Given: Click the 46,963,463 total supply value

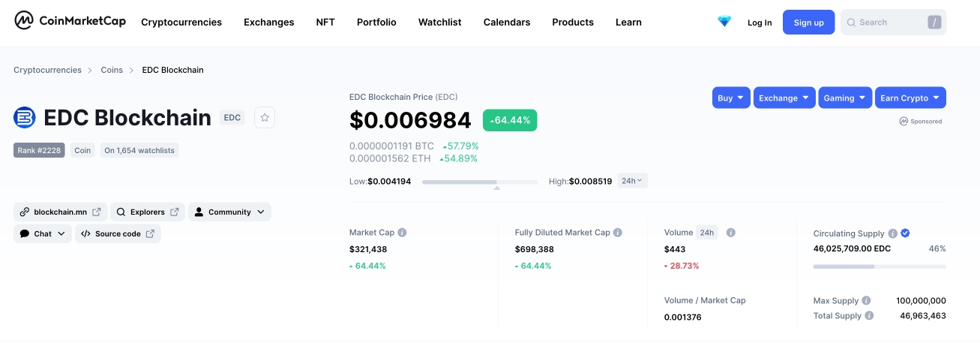Looking at the screenshot, I should pyautogui.click(x=923, y=316).
